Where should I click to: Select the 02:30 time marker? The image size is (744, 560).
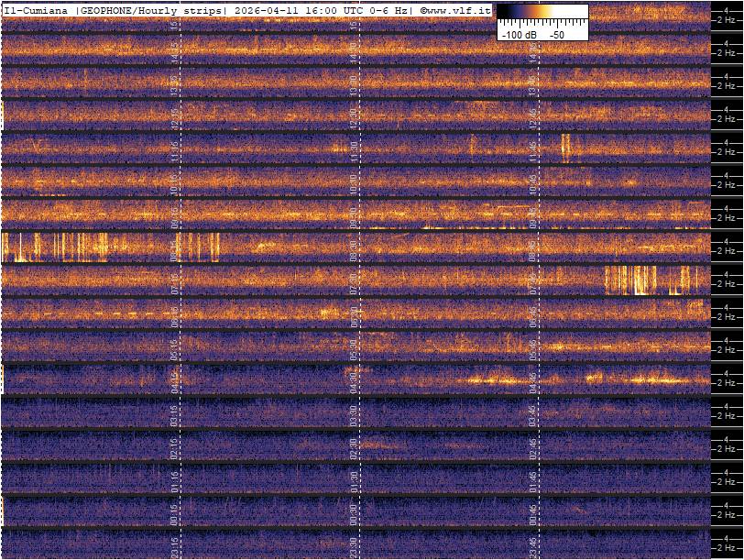pos(354,447)
